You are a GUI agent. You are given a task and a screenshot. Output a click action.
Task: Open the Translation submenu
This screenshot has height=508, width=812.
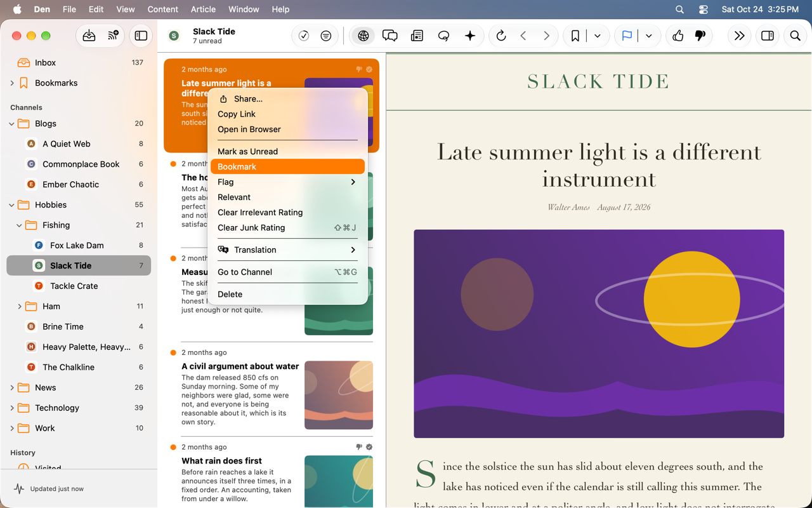click(x=288, y=250)
